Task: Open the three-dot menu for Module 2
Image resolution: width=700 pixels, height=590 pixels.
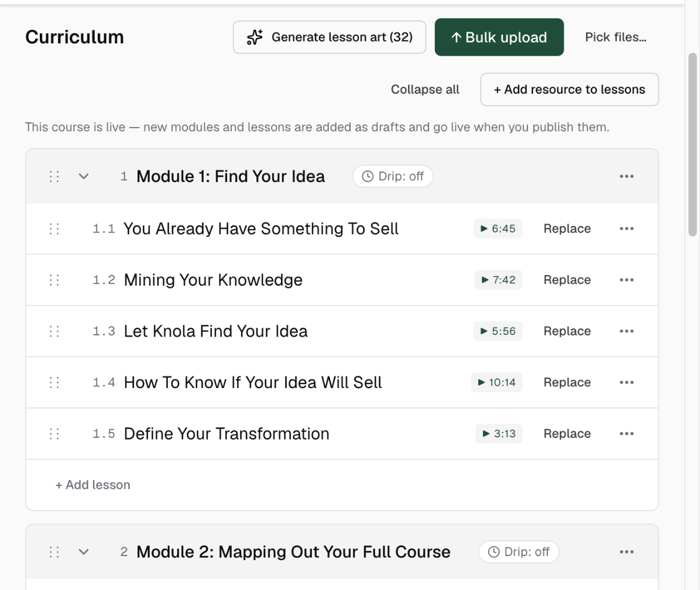Action: click(x=626, y=552)
